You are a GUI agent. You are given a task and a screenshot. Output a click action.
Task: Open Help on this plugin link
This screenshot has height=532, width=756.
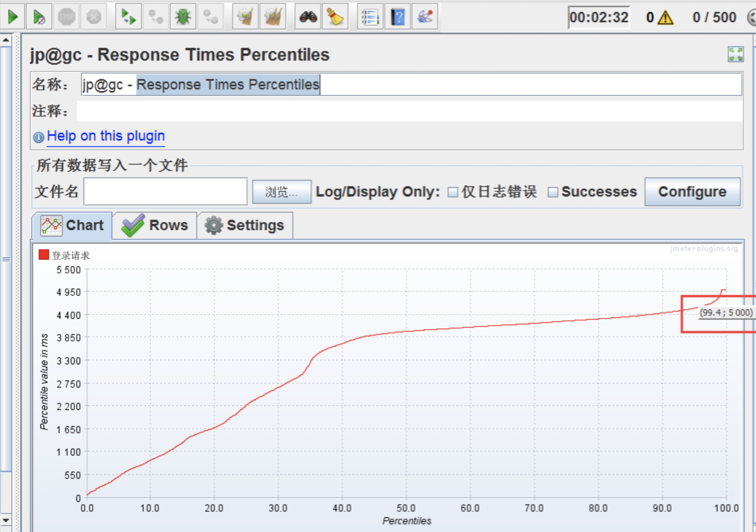[106, 136]
